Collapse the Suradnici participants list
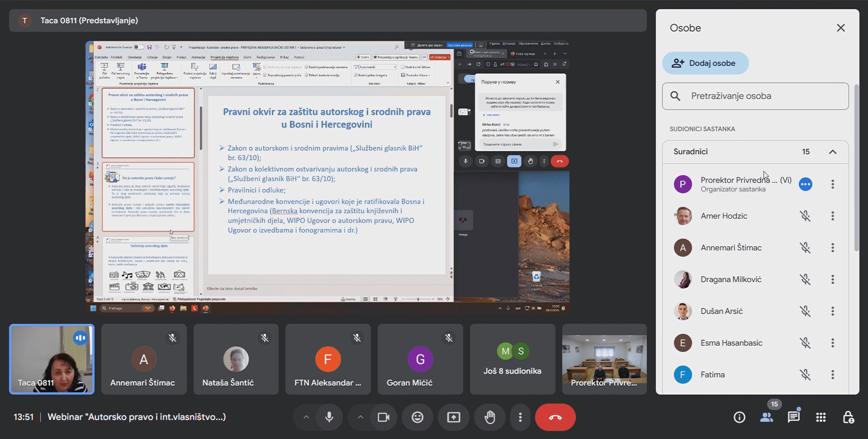Screen dimensions: 868x439 point(832,152)
